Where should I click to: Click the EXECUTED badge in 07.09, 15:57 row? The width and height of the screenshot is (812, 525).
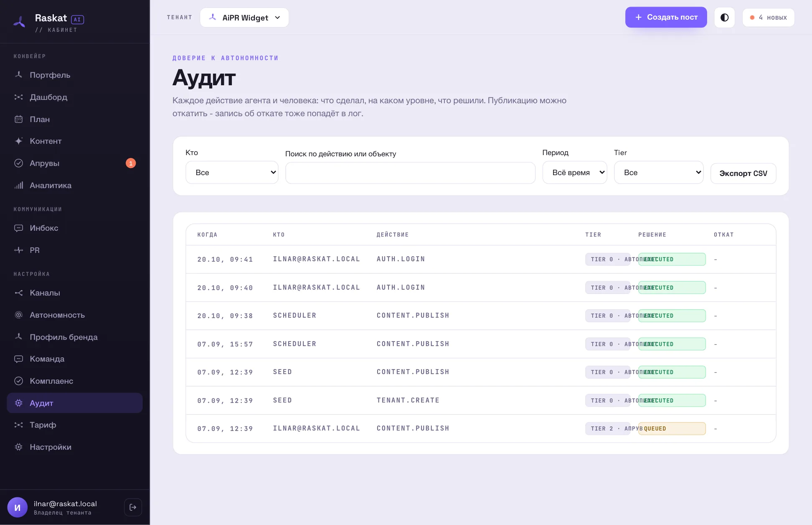click(x=672, y=344)
